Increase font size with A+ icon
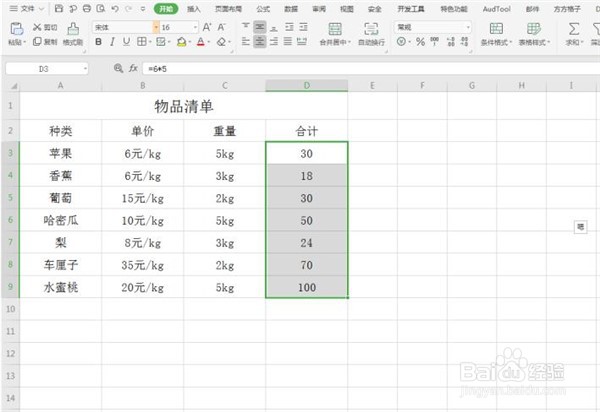 (x=207, y=27)
